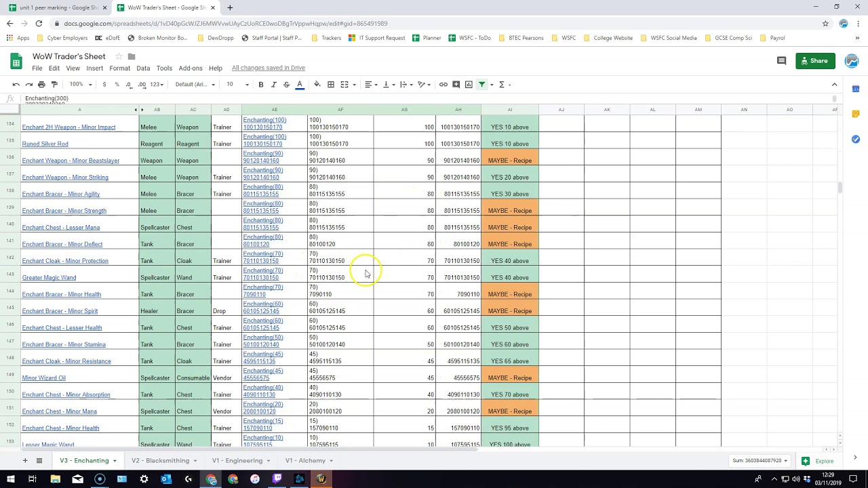The height and width of the screenshot is (488, 868).
Task: Open Google Tasks side panel icon
Action: click(x=856, y=139)
